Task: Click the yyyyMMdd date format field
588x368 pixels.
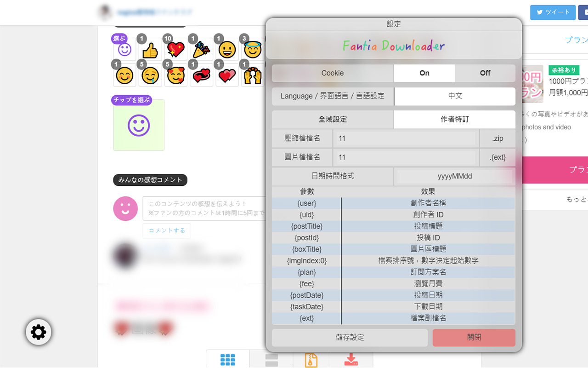Action: [x=455, y=177]
